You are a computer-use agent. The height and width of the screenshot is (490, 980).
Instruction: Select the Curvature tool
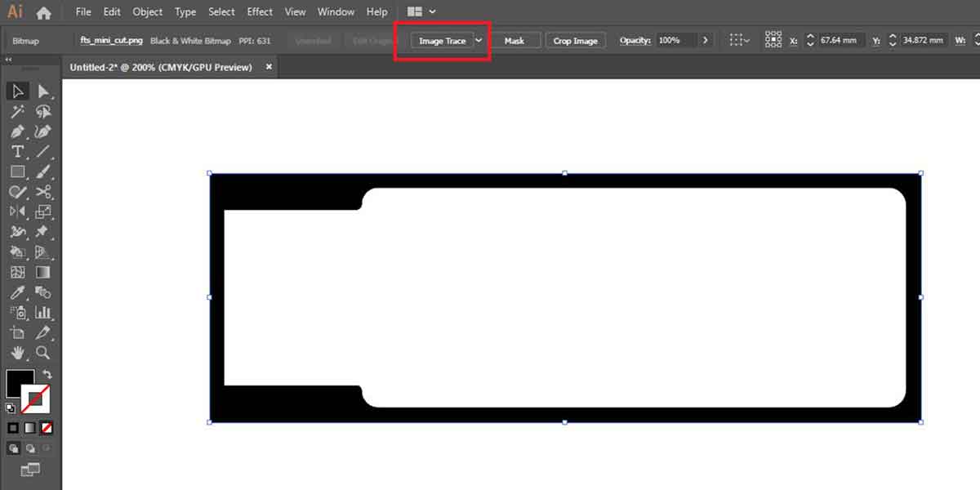43,131
